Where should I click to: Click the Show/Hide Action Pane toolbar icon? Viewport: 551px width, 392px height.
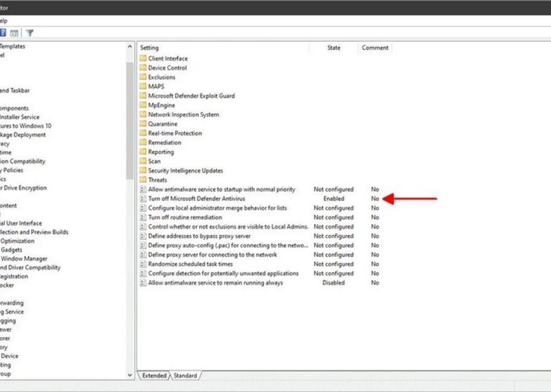14,33
